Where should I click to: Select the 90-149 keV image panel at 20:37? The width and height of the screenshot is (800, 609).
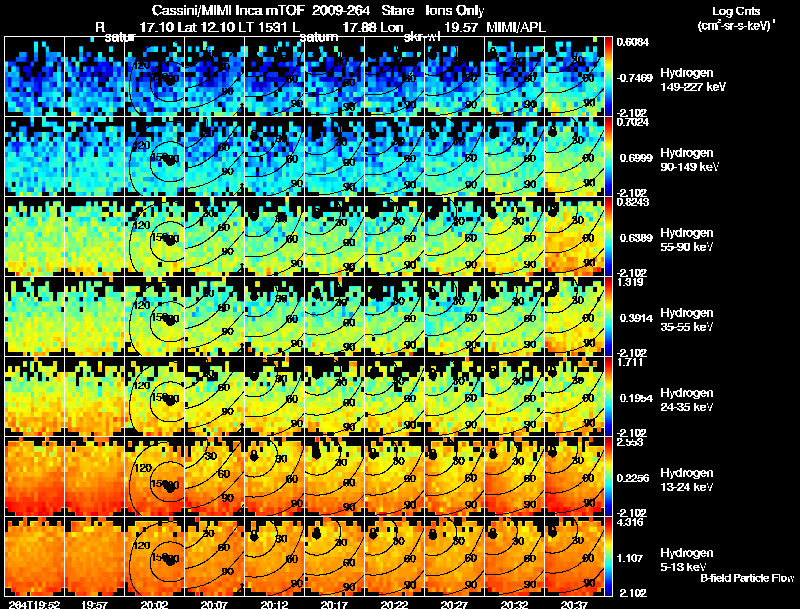(574, 157)
